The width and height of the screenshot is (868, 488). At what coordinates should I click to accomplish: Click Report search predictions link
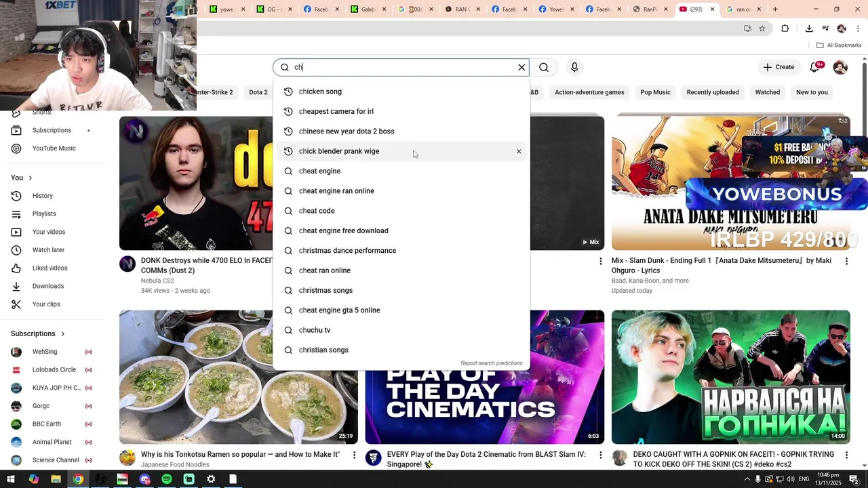pyautogui.click(x=492, y=363)
